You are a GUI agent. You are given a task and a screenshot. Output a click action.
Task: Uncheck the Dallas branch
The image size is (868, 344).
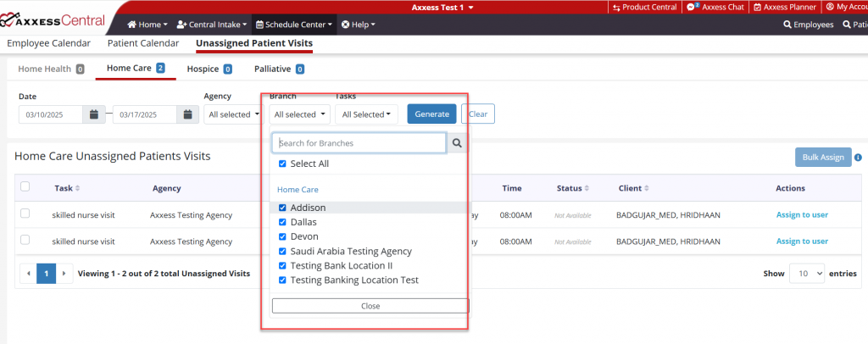click(282, 222)
